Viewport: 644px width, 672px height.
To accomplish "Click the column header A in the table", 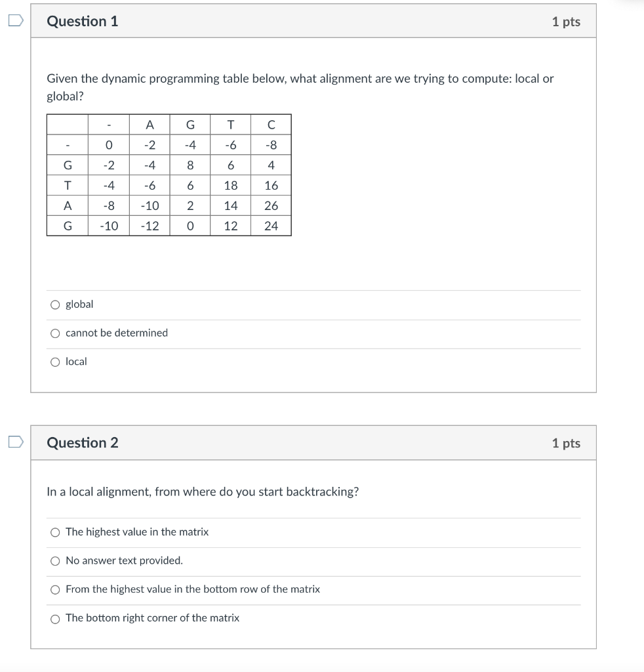I will coord(149,124).
